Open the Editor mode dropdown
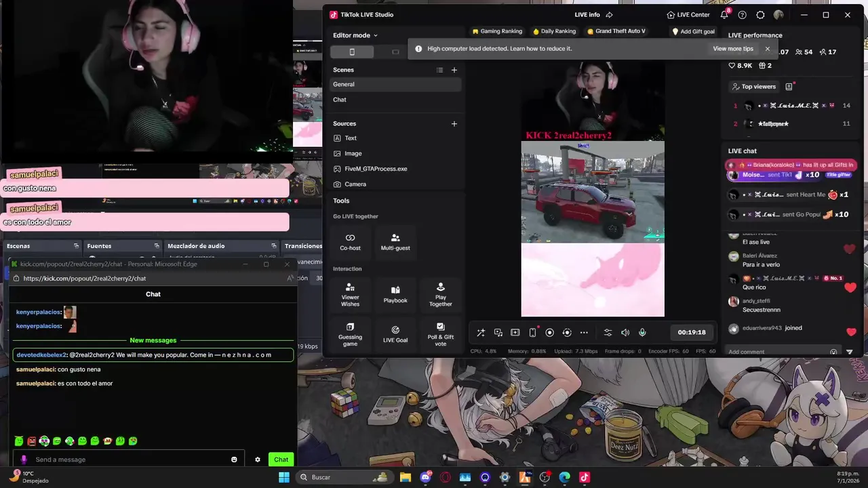 [x=355, y=35]
